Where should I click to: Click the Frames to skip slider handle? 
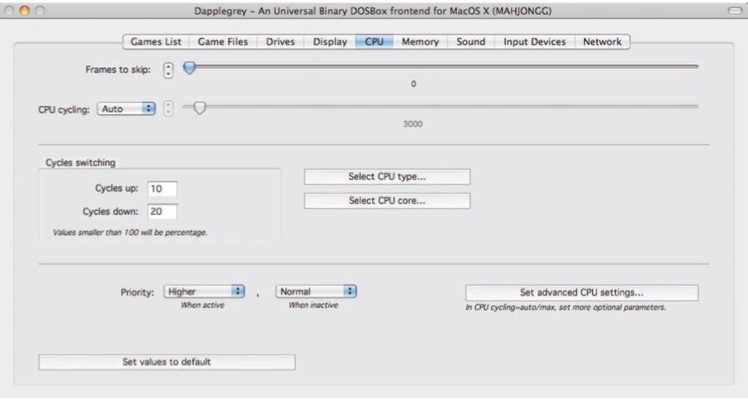(189, 68)
